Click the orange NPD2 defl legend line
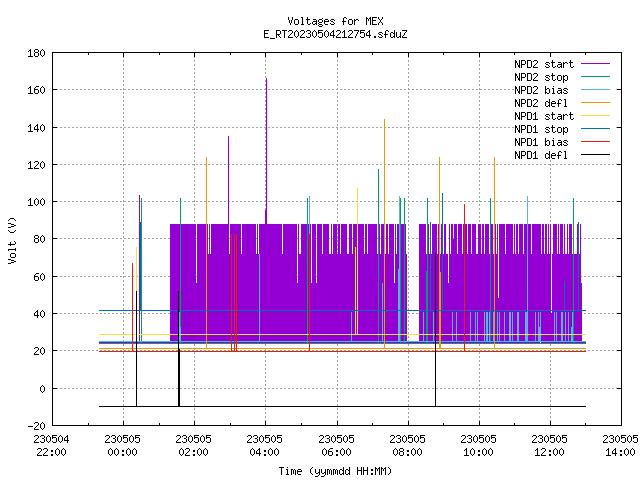The height and width of the screenshot is (480, 640). click(595, 103)
